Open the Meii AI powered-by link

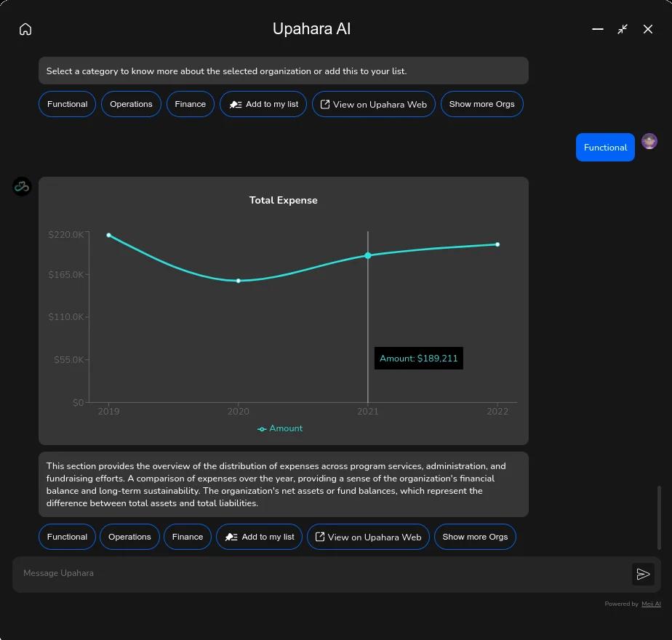651,604
